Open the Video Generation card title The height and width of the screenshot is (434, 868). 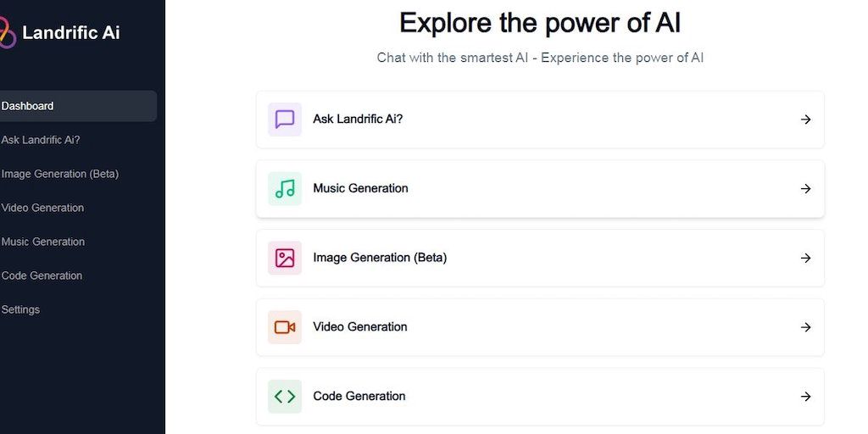coord(360,327)
